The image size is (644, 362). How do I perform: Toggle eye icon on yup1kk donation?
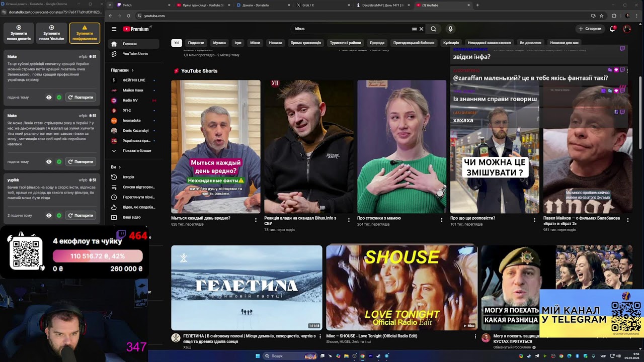point(49,216)
